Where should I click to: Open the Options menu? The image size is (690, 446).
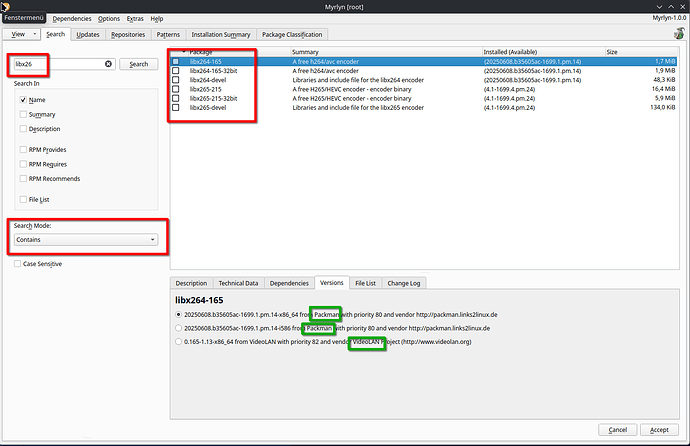click(x=109, y=18)
